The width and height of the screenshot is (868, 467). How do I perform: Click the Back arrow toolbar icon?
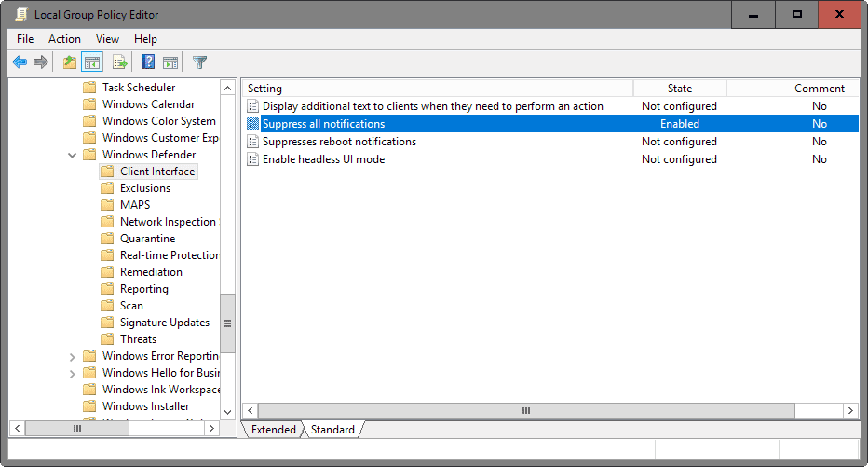pos(20,62)
